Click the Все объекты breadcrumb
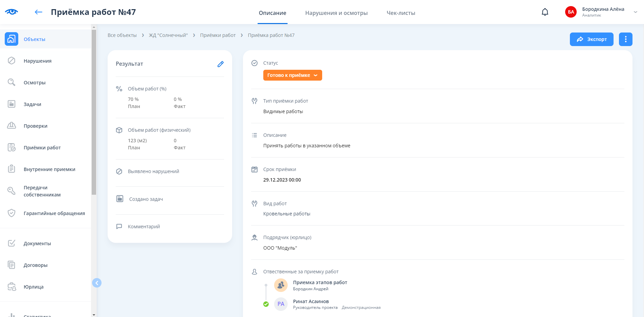The width and height of the screenshot is (644, 317). (122, 35)
